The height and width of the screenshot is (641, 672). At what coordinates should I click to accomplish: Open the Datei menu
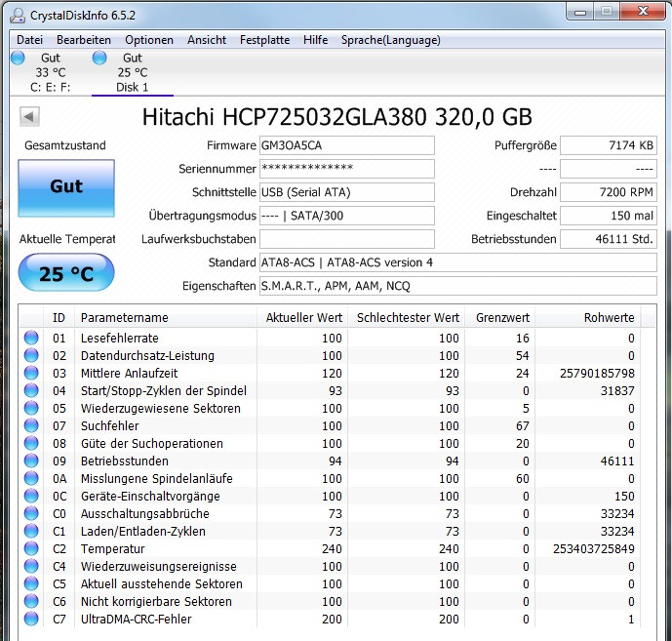coord(29,40)
